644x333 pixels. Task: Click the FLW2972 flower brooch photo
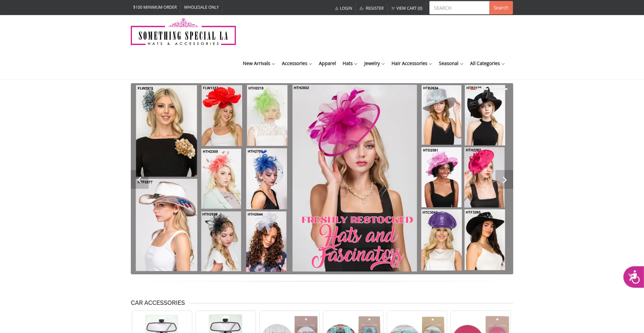pyautogui.click(x=166, y=131)
